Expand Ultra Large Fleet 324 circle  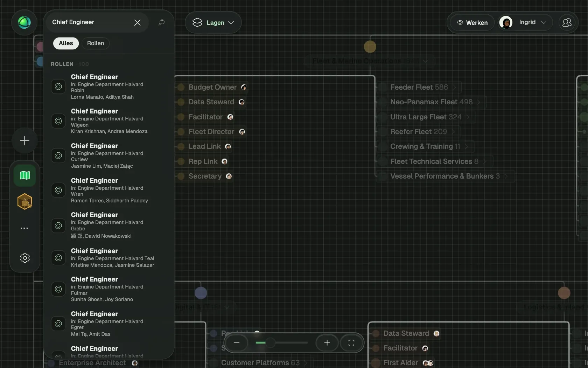426,117
